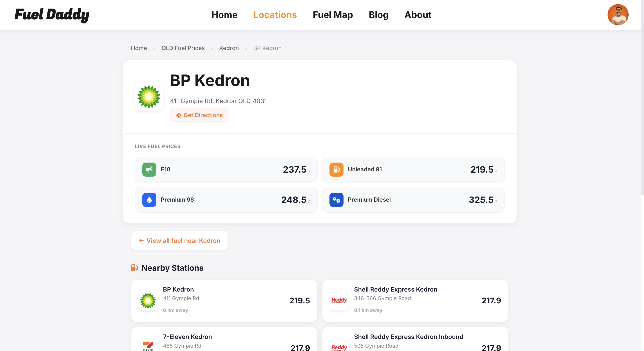Open Shell Reddy Express Kedron station name

tap(396, 289)
